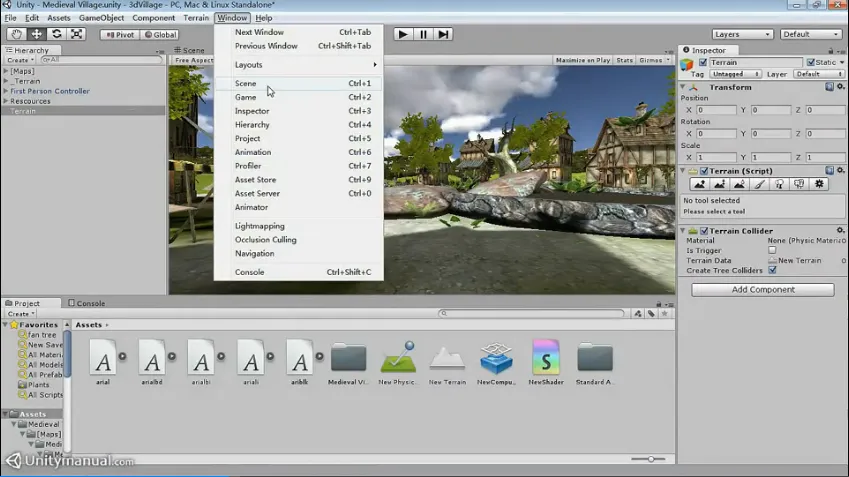
Task: Select the arial font asset
Action: (103, 362)
